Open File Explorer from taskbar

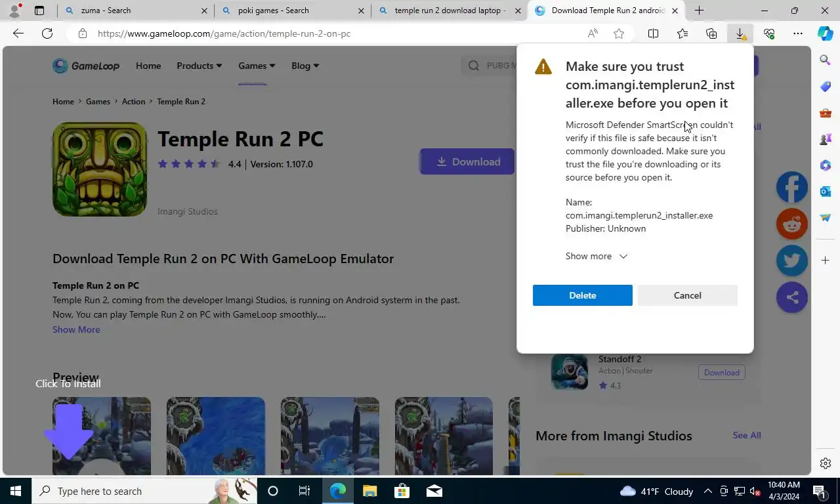pos(370,491)
